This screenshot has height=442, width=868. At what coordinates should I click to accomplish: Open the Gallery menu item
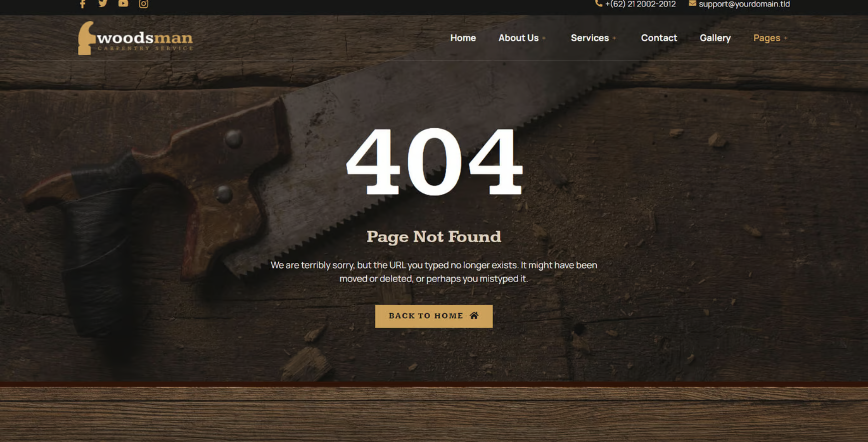pyautogui.click(x=715, y=38)
